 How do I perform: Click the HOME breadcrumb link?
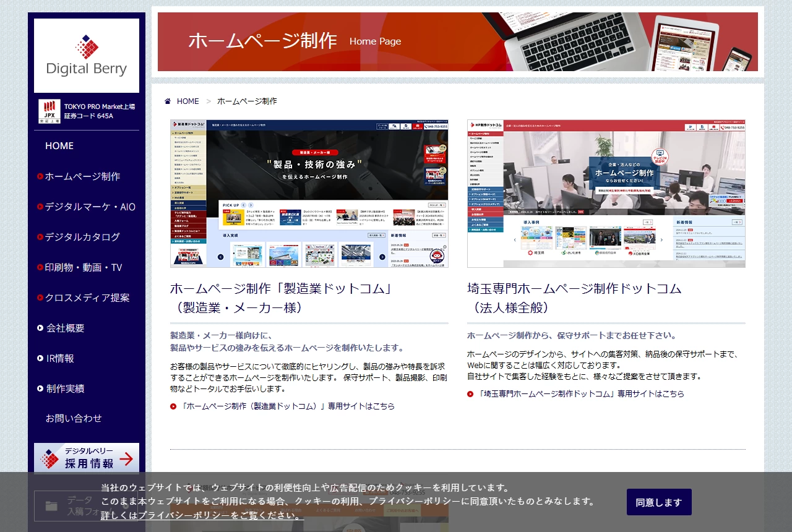[x=188, y=101]
